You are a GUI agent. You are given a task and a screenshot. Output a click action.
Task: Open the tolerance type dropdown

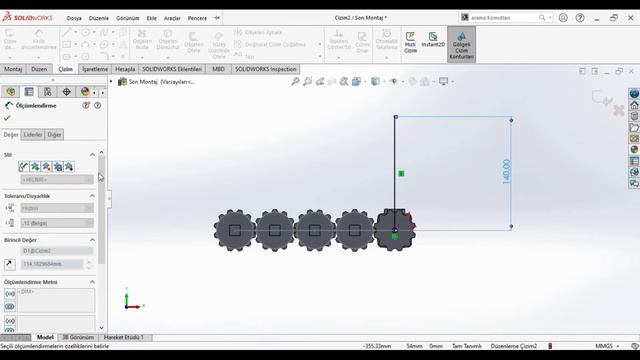(57, 208)
